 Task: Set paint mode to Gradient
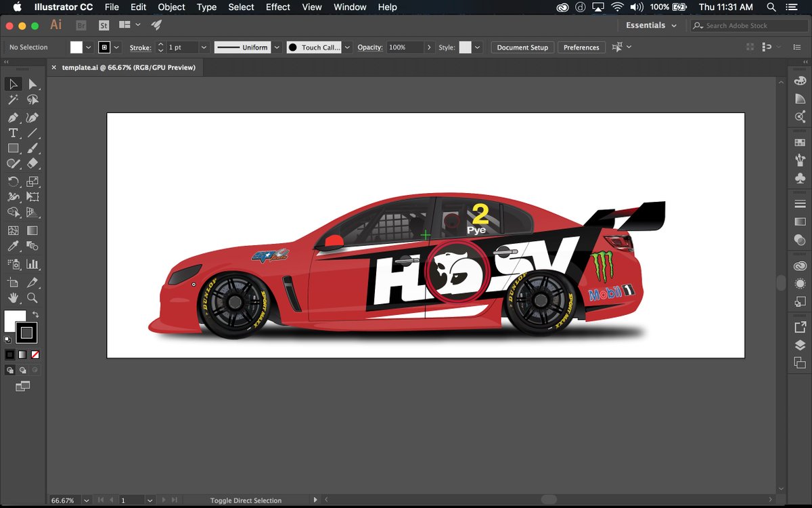point(22,354)
